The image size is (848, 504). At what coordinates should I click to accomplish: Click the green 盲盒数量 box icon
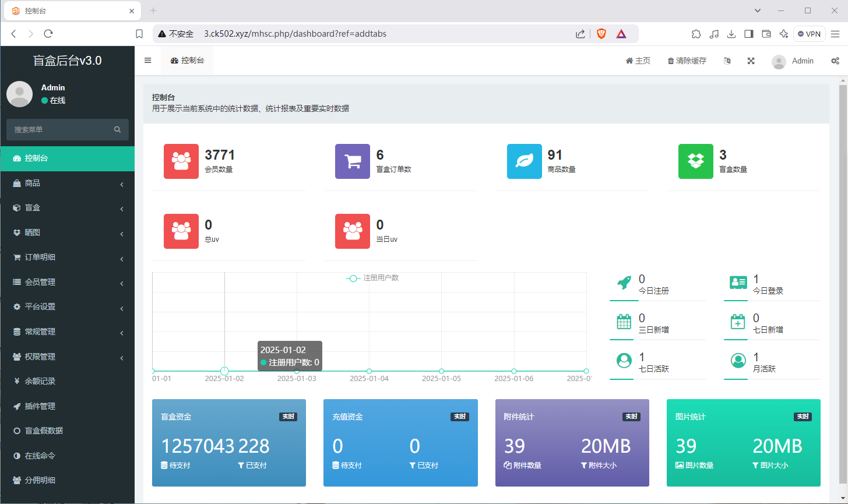point(696,161)
